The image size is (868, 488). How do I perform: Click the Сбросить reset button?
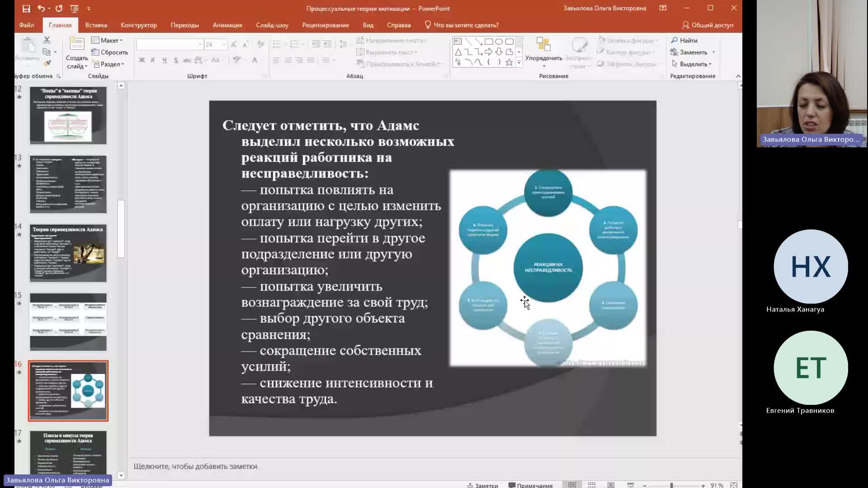coord(110,52)
